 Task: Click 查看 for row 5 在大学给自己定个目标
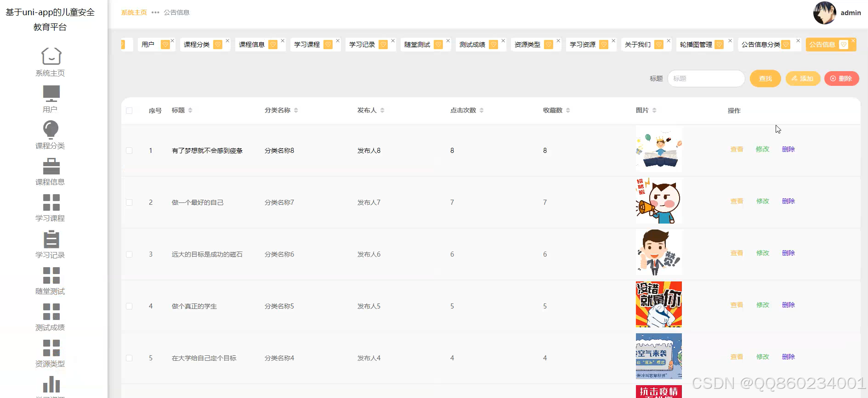pos(737,357)
